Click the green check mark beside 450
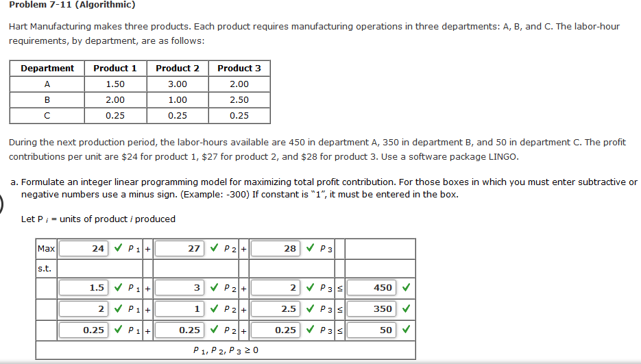641x364 pixels. (406, 287)
